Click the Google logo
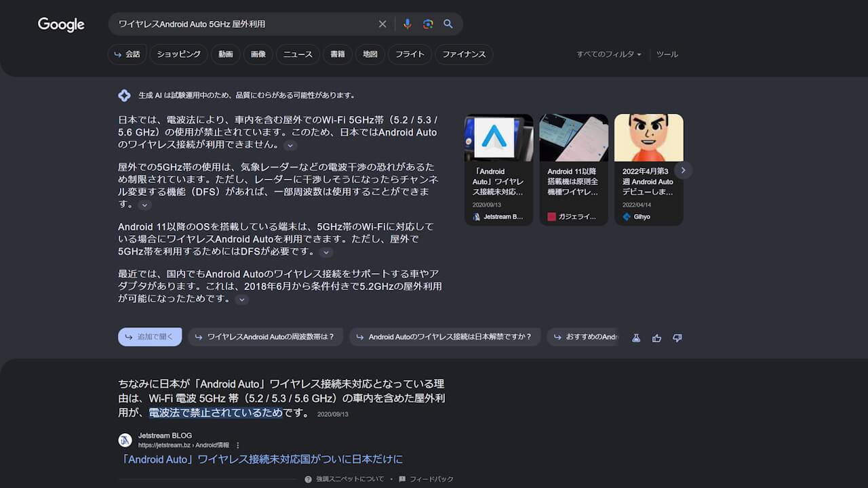Viewport: 868px width, 488px height. (61, 24)
